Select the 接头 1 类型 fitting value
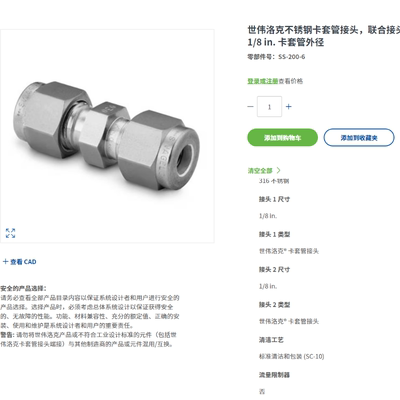400x400 pixels. coord(289,251)
